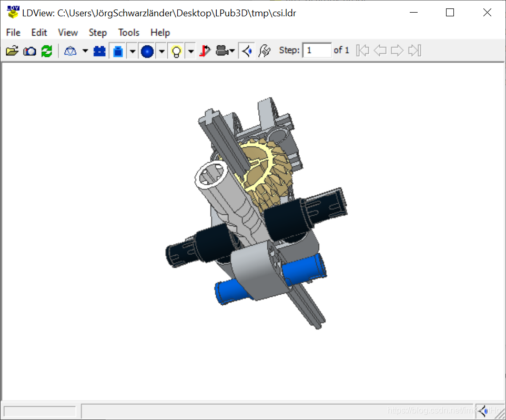Image resolution: width=506 pixels, height=420 pixels.
Task: Open the viewing angle camera dropdown
Action: (225, 51)
